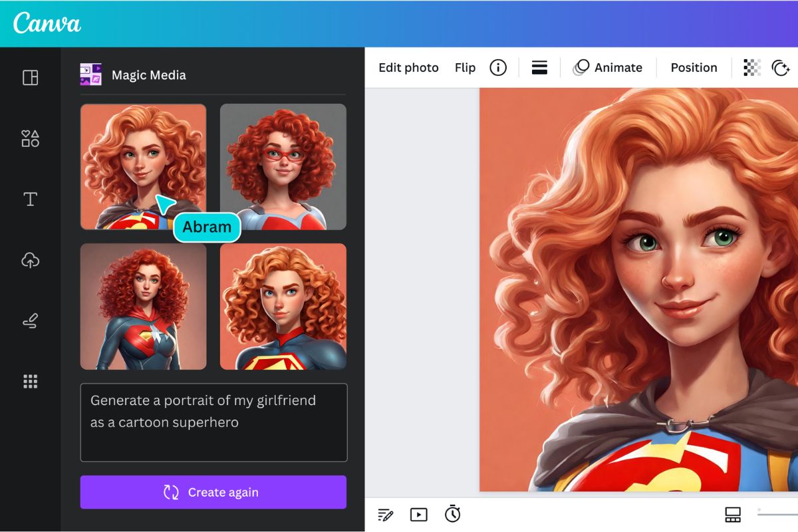
Task: Click Edit photo in the toolbar
Action: 408,68
